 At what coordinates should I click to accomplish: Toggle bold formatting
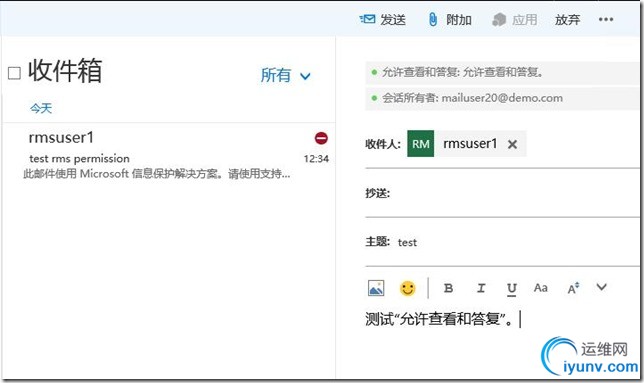448,288
